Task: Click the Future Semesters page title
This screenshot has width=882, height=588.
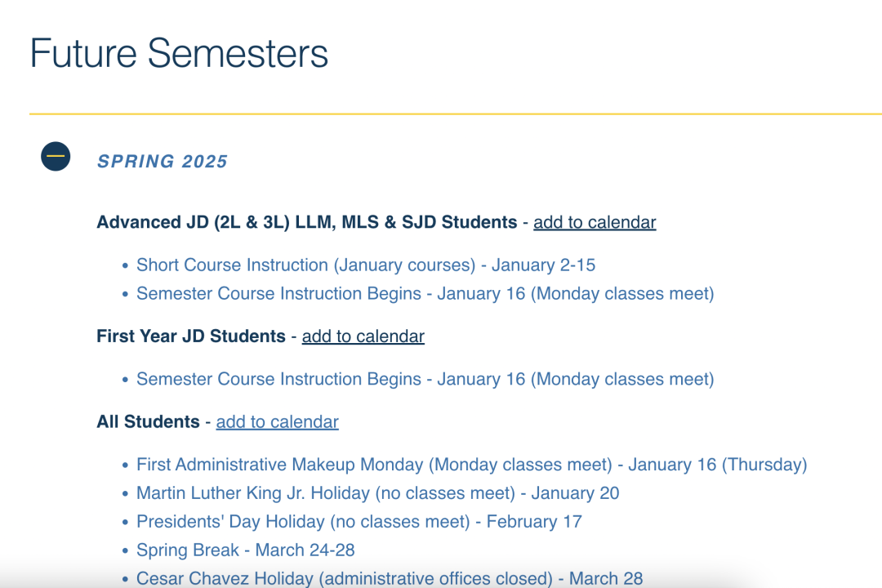Action: (x=179, y=53)
